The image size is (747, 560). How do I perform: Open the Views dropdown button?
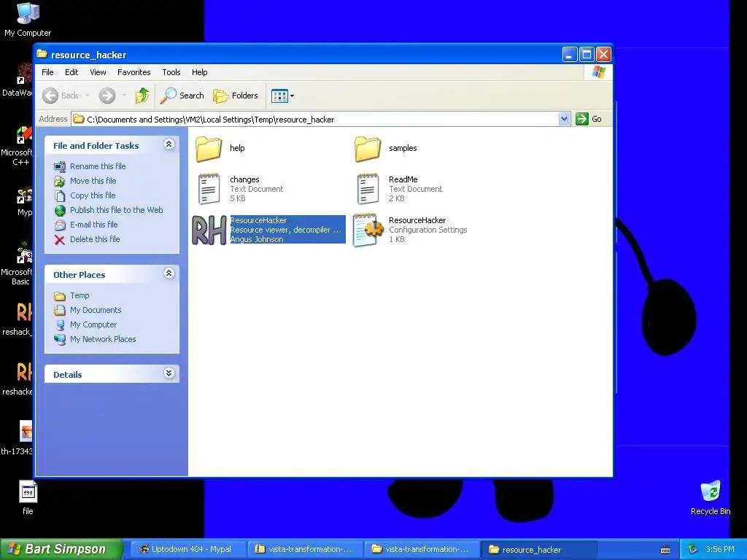coord(282,96)
